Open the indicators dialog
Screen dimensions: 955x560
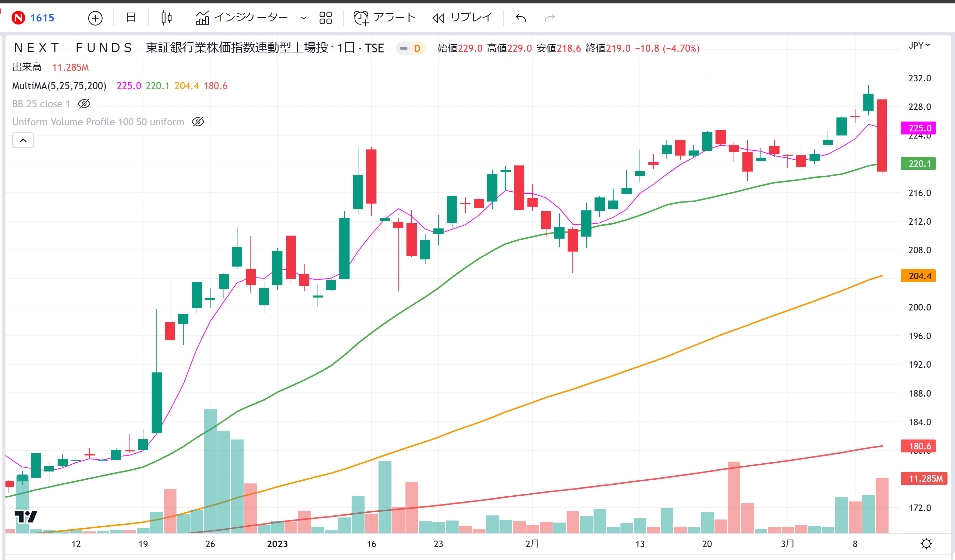pos(242,17)
